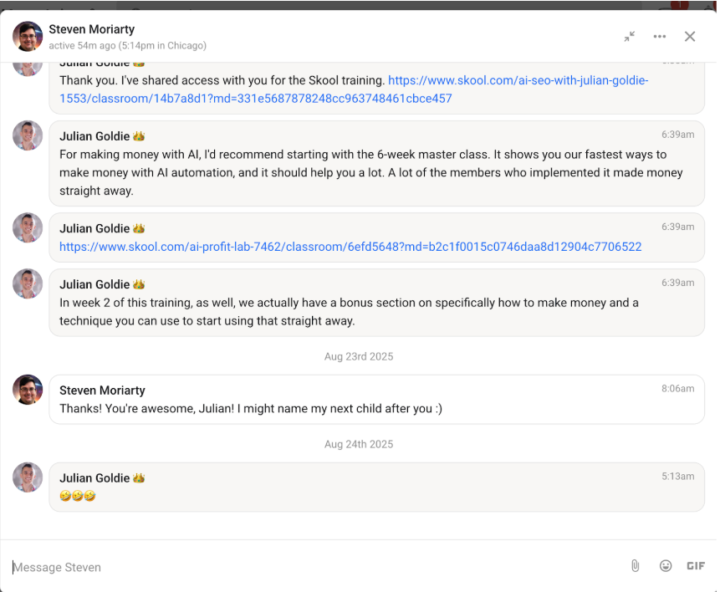Open the ai-profit-lab-7462 classroom link
720x592 pixels.
pos(350,246)
